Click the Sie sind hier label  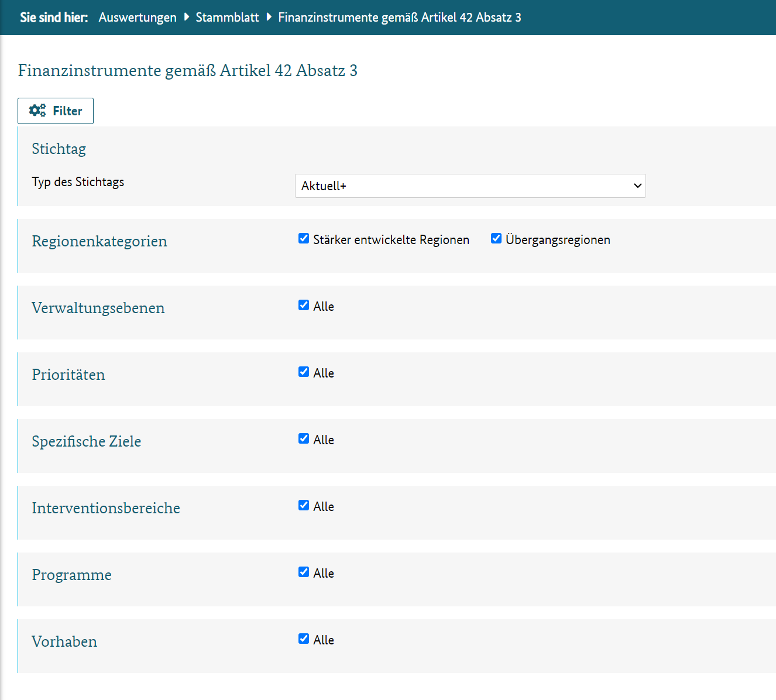click(x=54, y=18)
